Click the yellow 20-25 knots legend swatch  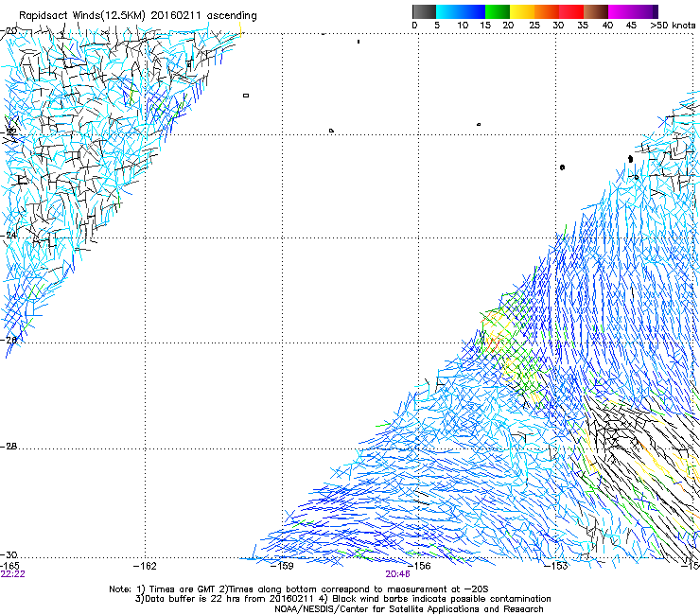pyautogui.click(x=522, y=11)
